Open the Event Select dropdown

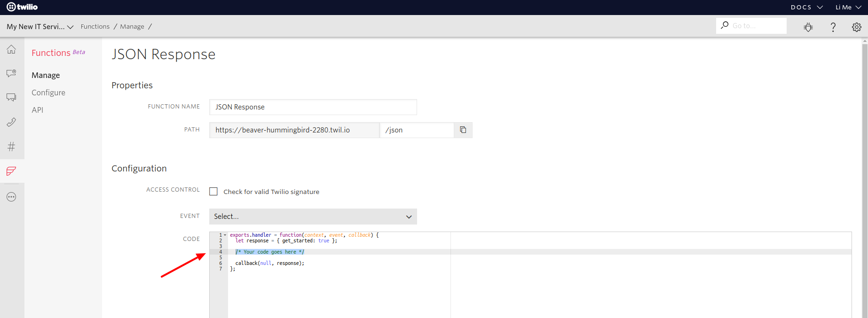click(x=313, y=217)
